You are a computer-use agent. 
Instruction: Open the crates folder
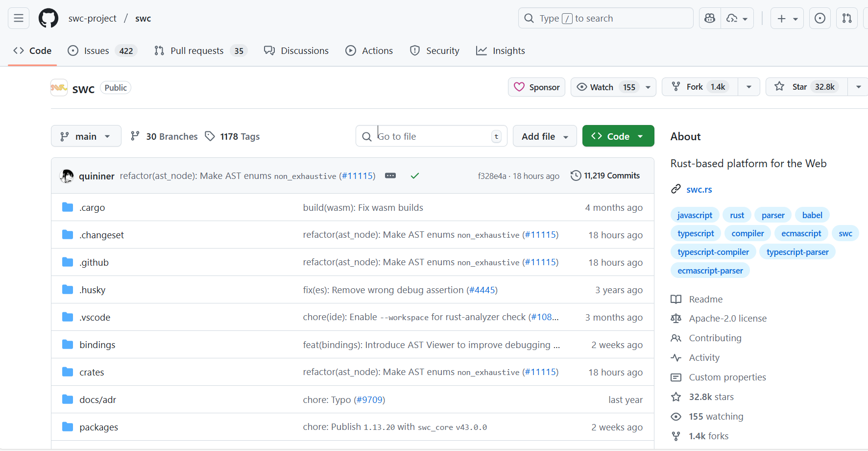pos(92,372)
